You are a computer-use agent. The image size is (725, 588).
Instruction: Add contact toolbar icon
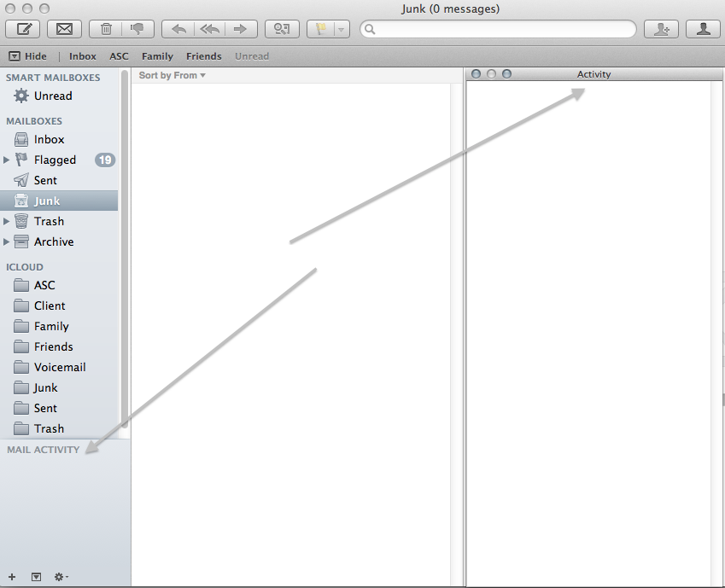click(661, 29)
